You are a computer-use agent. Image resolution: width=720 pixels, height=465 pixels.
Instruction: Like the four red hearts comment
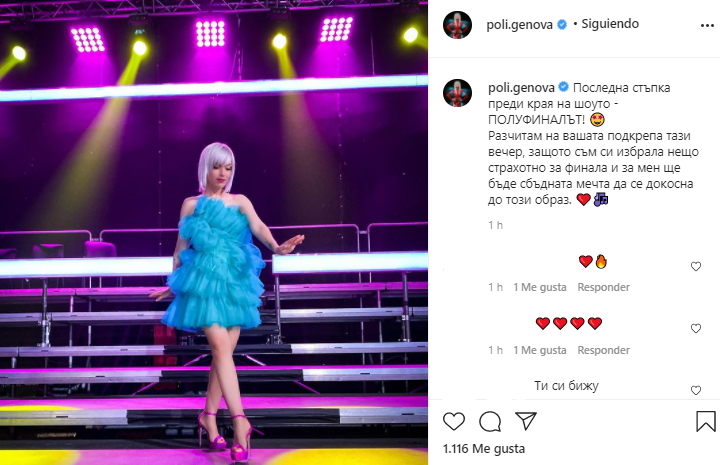tap(696, 328)
